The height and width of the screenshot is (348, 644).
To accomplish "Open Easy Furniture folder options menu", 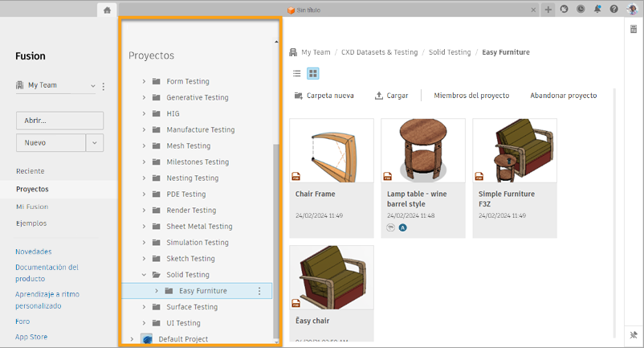I will pyautogui.click(x=259, y=291).
